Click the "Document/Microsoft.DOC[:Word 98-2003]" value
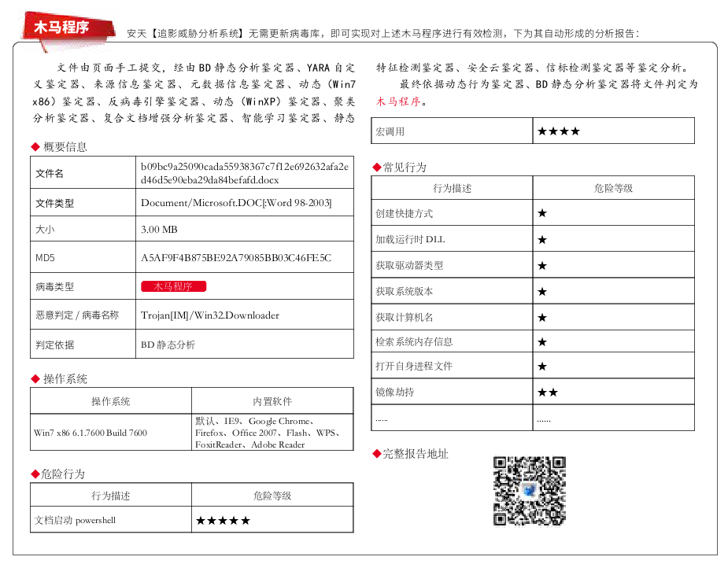This screenshot has width=728, height=564. tap(236, 203)
